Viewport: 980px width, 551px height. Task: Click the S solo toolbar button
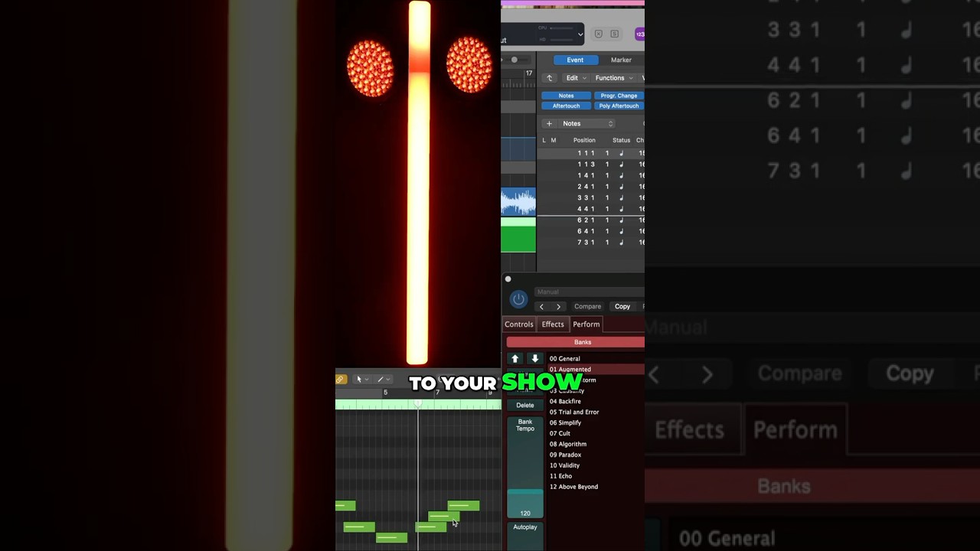pos(614,34)
